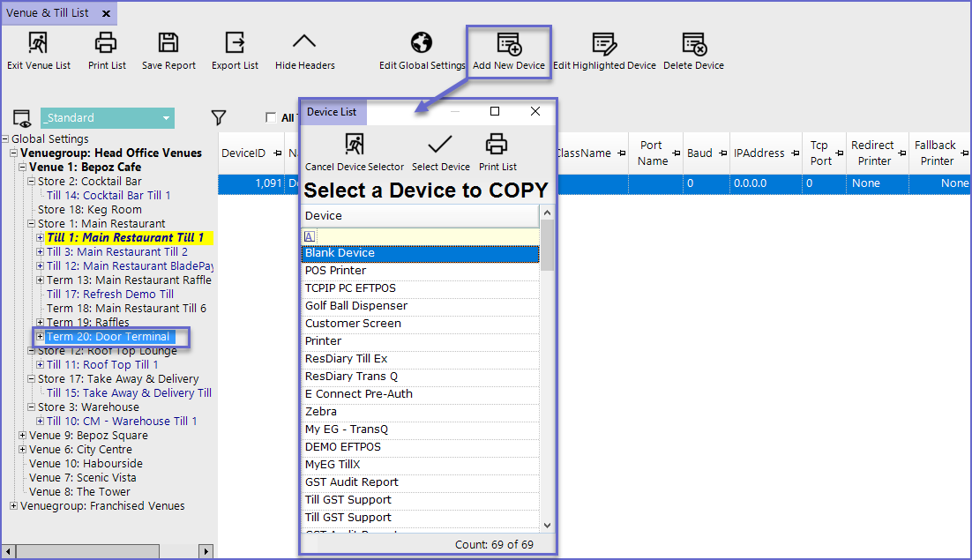The width and height of the screenshot is (972, 560).
Task: Click the Print List icon in main toolbar
Action: click(x=106, y=43)
